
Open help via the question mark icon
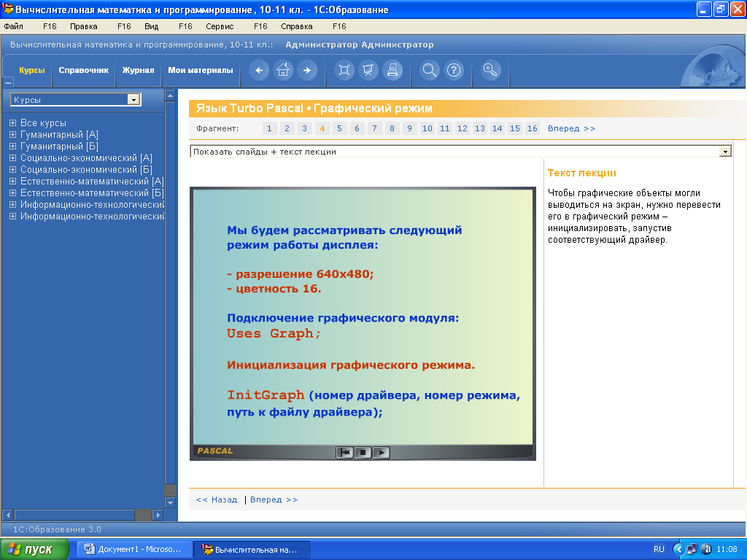[x=454, y=71]
